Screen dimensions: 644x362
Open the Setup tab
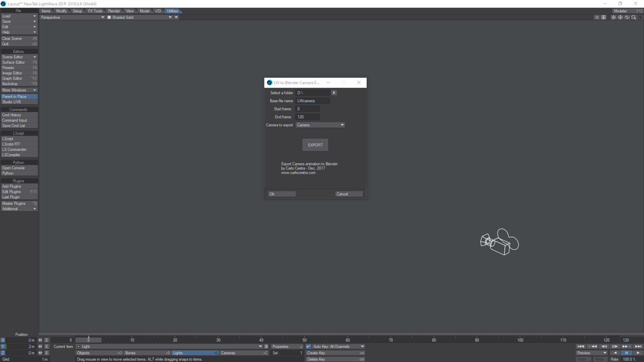click(77, 11)
